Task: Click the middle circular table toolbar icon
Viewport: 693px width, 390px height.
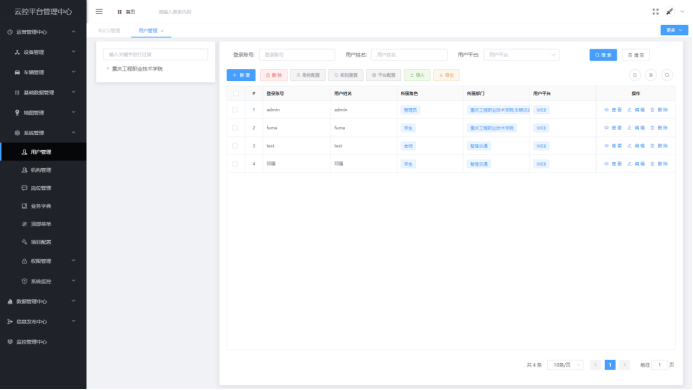Action: pos(651,75)
